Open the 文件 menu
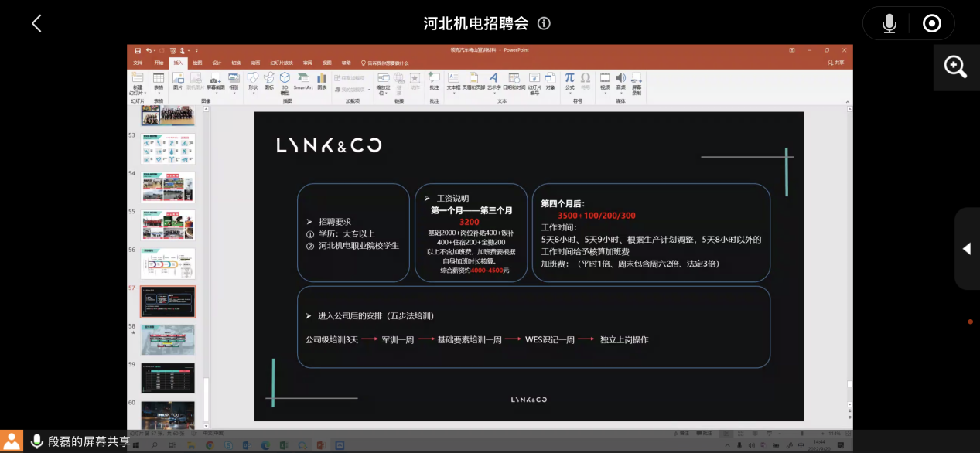Image resolution: width=980 pixels, height=453 pixels. click(x=138, y=63)
